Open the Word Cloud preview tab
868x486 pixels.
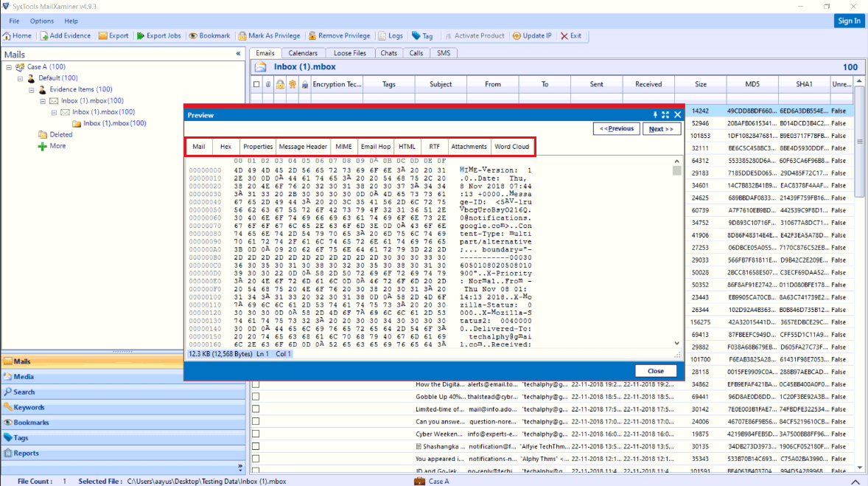click(512, 147)
